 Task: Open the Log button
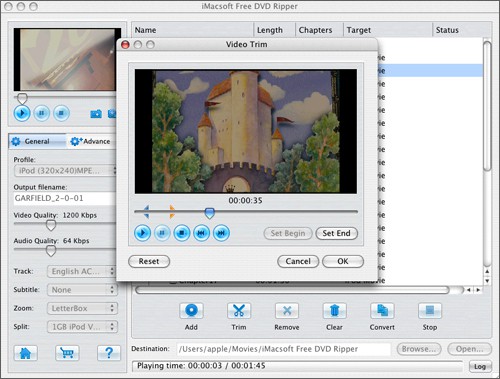tap(480, 366)
